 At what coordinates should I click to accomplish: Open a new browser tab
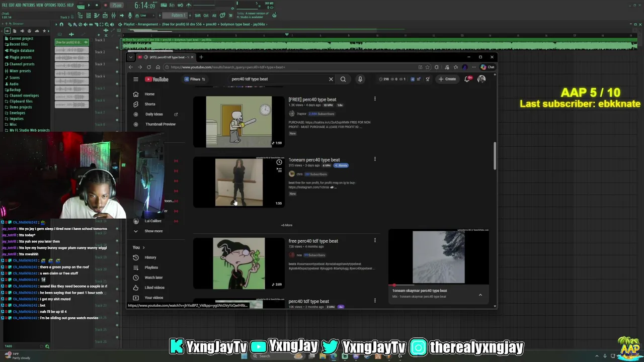[x=201, y=57]
